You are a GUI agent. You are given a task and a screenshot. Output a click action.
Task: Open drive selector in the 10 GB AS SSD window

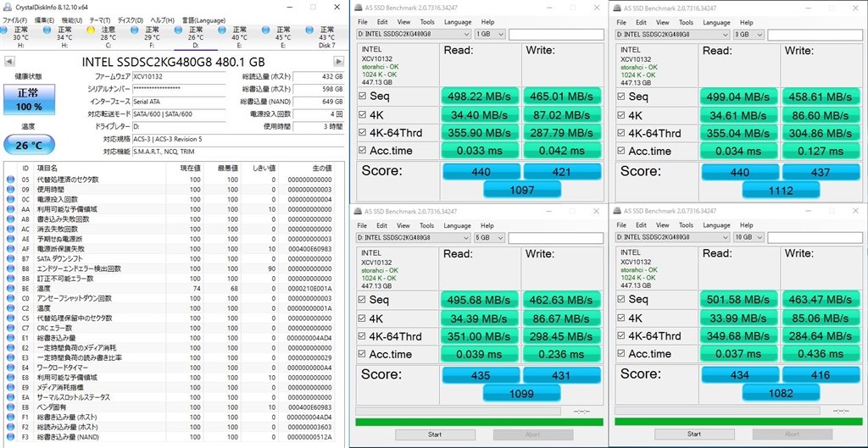(x=672, y=237)
